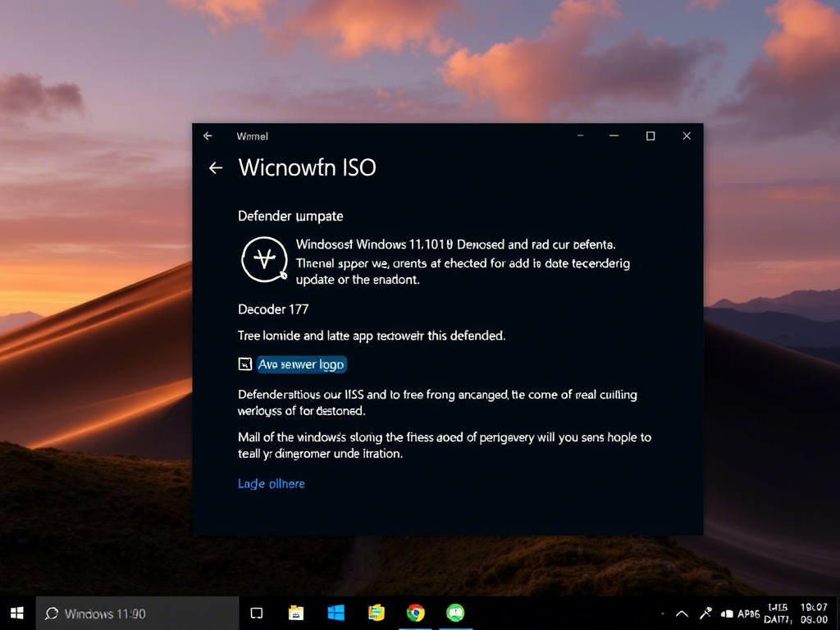Maximize the Wicnowfn ISO window
840x630 pixels.
(651, 136)
